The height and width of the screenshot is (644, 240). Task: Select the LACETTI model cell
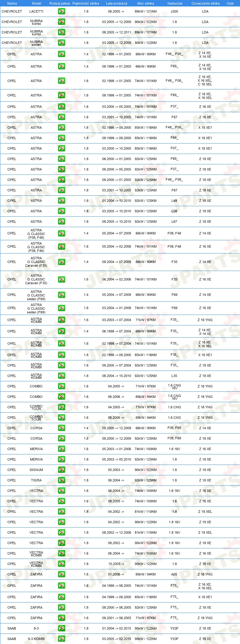coord(36,11)
